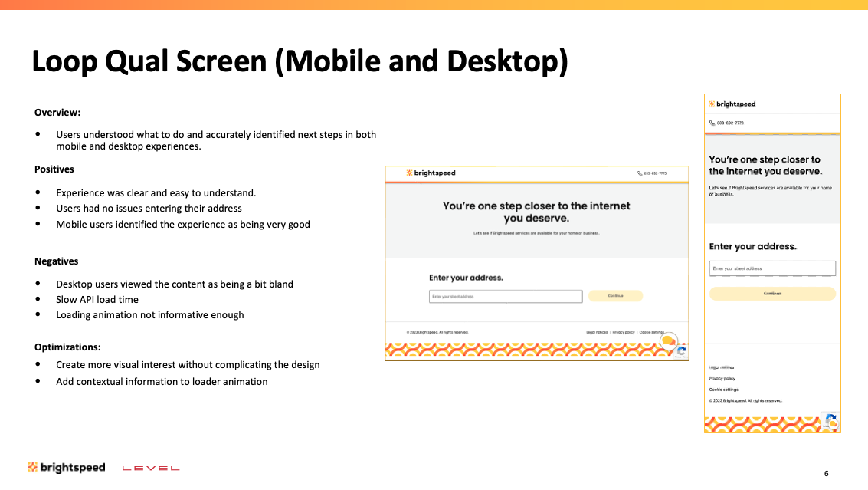
Task: Click the LEVEL logo in the slide footer
Action: pyautogui.click(x=151, y=469)
